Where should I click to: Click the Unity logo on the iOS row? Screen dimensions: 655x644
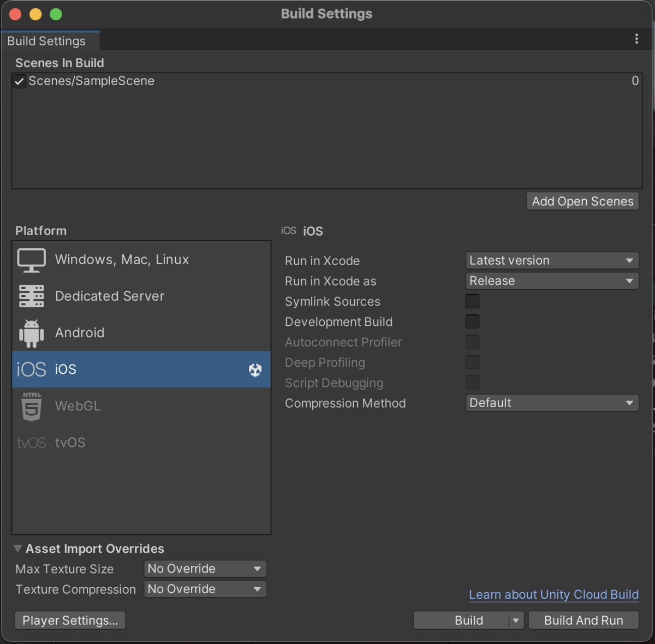coord(255,369)
